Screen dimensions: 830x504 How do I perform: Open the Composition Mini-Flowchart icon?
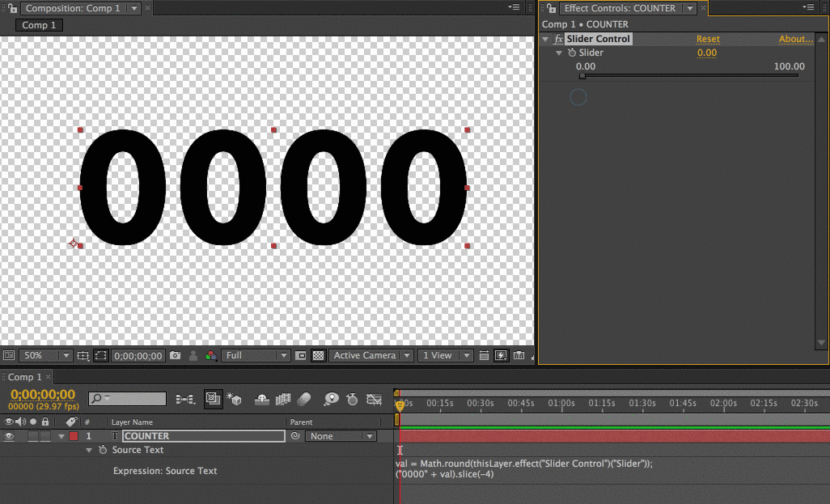coord(184,399)
